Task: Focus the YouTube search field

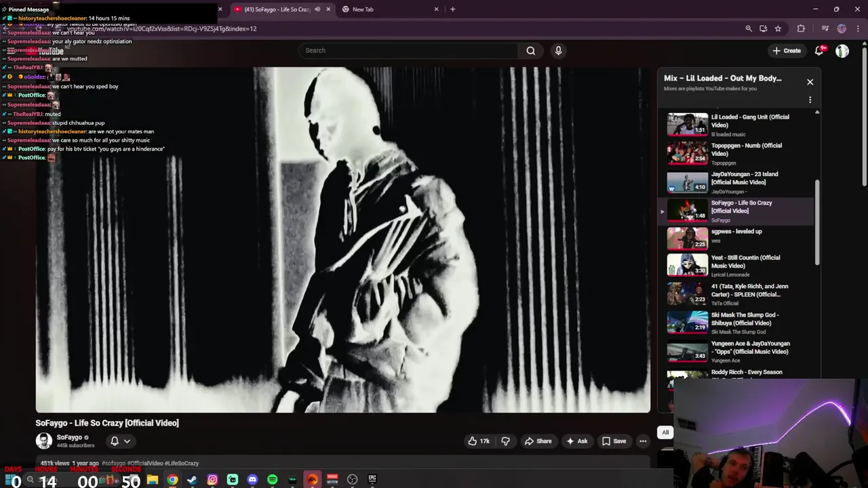Action: 408,50
